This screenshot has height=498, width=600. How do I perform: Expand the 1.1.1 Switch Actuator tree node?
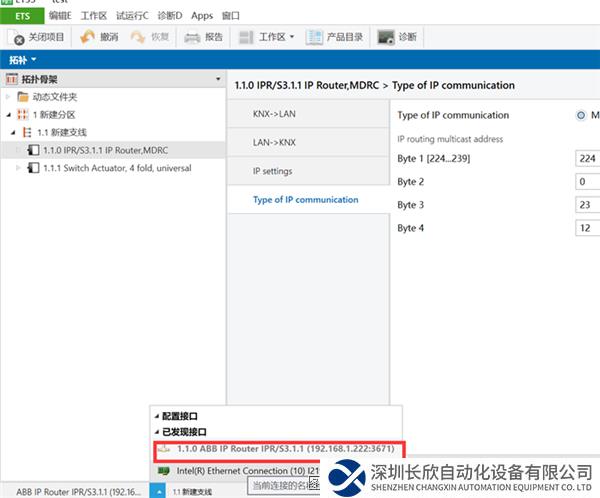(x=17, y=168)
